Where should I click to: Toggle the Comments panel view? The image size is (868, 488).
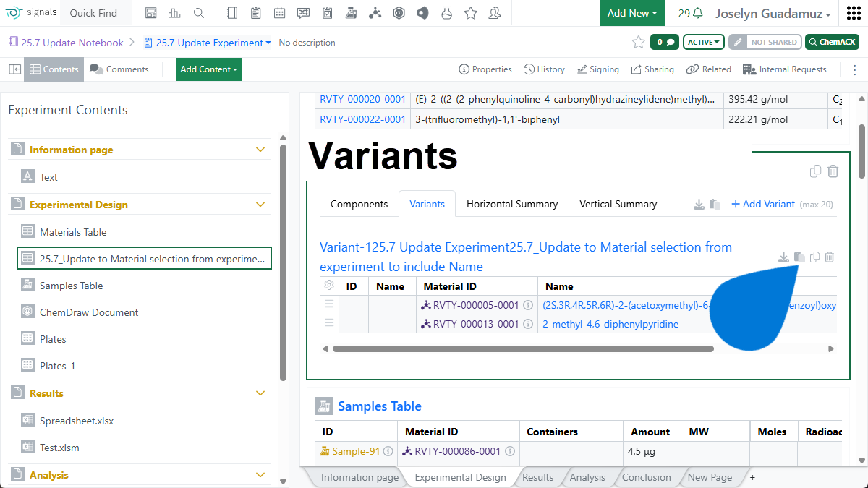(119, 69)
